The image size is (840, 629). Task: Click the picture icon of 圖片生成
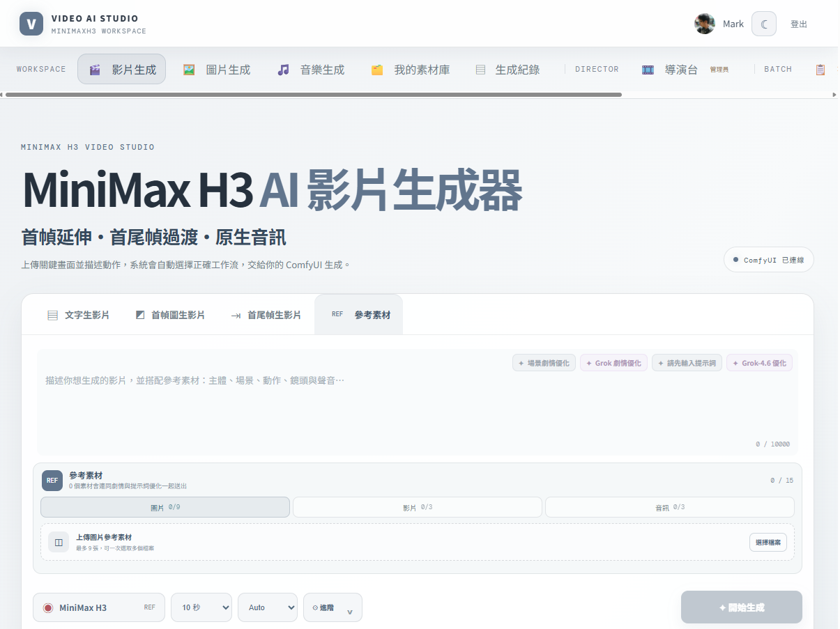click(x=189, y=70)
